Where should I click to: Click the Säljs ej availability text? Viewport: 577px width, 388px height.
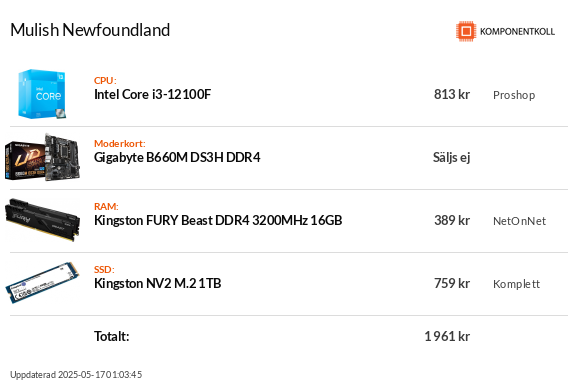[452, 158]
